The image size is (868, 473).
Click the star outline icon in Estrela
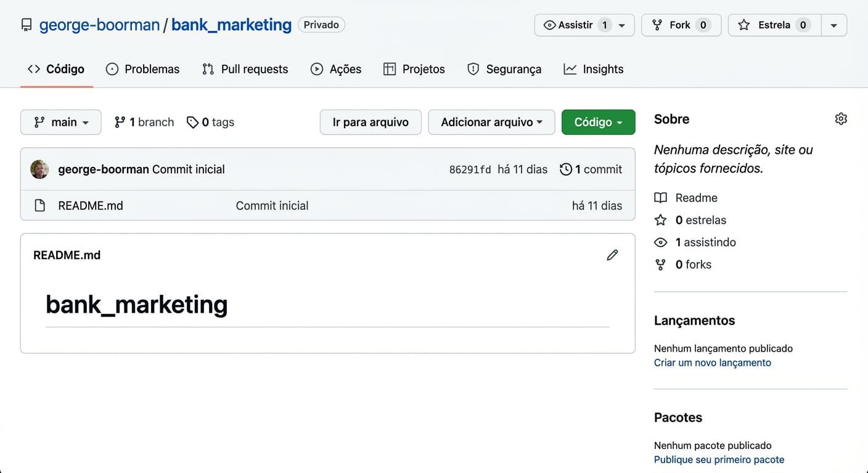point(744,25)
